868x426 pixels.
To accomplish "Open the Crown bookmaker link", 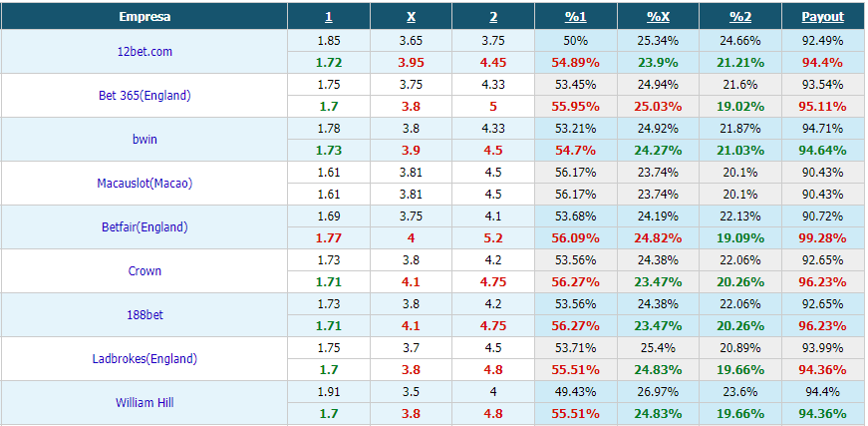I will (145, 271).
